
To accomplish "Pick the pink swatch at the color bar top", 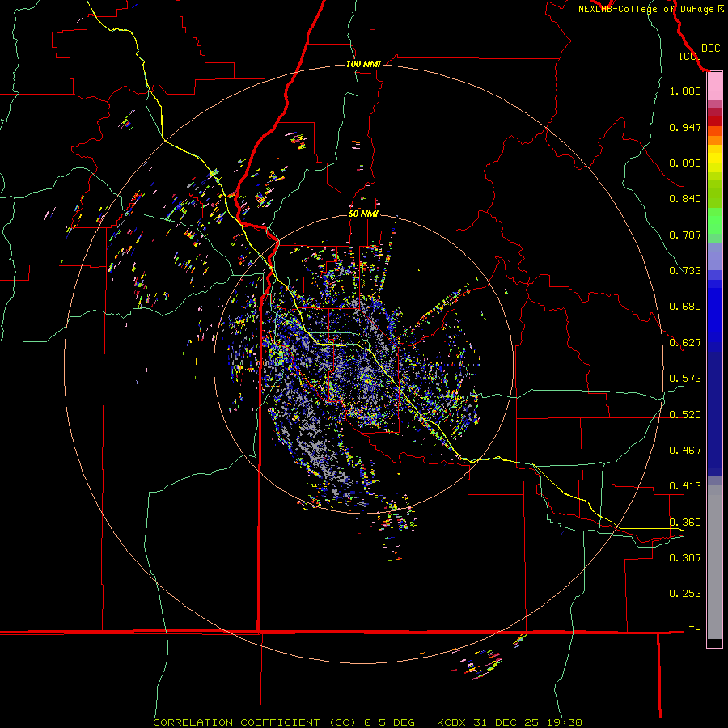I will [714, 87].
